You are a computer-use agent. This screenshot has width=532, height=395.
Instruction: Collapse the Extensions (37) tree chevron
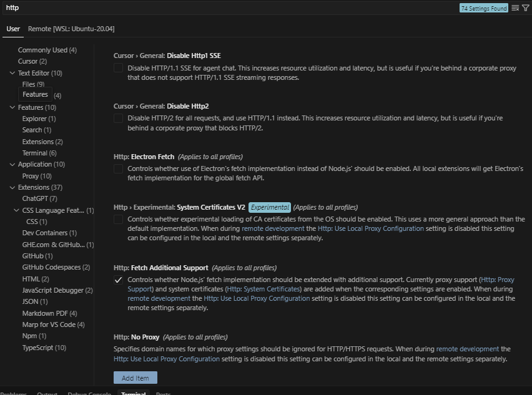pyautogui.click(x=12, y=187)
